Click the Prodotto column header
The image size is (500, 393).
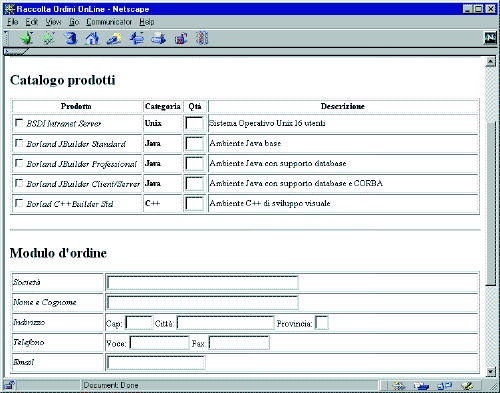pos(76,106)
